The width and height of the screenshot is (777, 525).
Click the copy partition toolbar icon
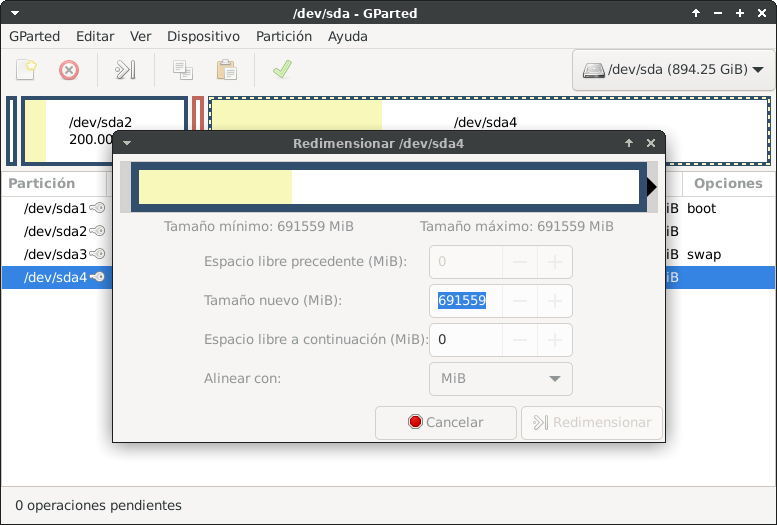pos(182,70)
